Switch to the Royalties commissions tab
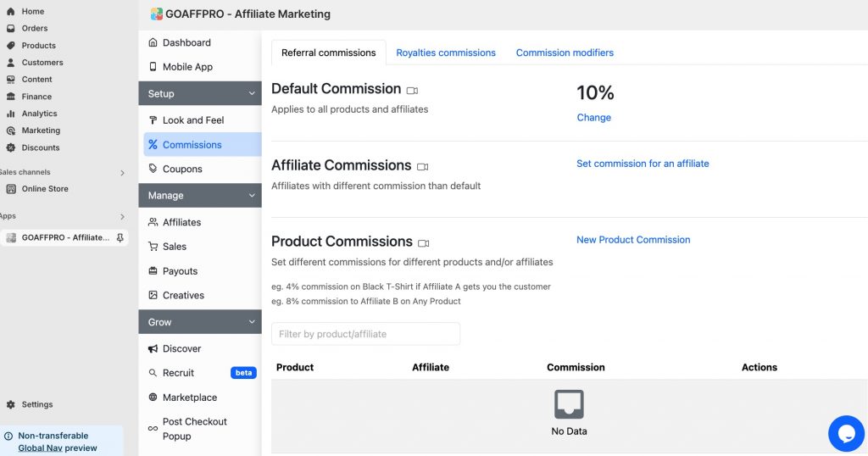Screen dimensions: 868x456 coord(446,53)
